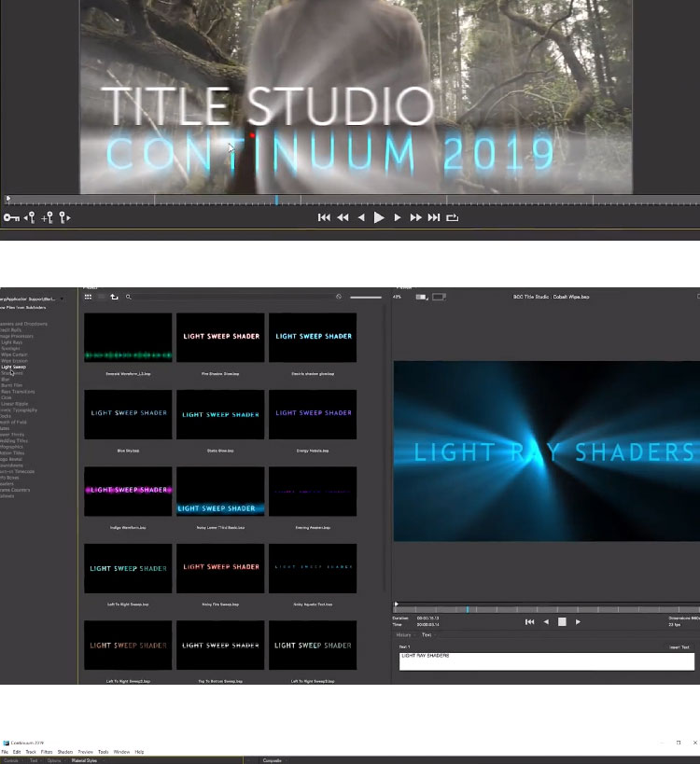The height and width of the screenshot is (764, 700).
Task: Click in the preset search field
Action: (233, 297)
